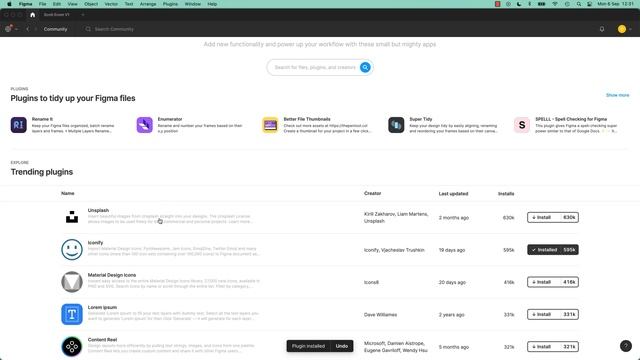Click the Content Reel plugin icon
Image resolution: width=640 pixels, height=360 pixels.
(72, 347)
